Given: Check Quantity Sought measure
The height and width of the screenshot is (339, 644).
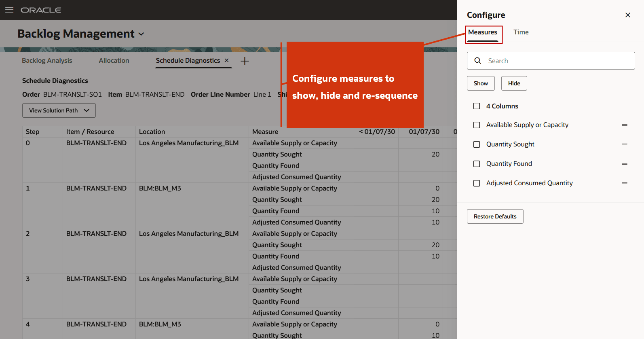Looking at the screenshot, I should point(477,144).
